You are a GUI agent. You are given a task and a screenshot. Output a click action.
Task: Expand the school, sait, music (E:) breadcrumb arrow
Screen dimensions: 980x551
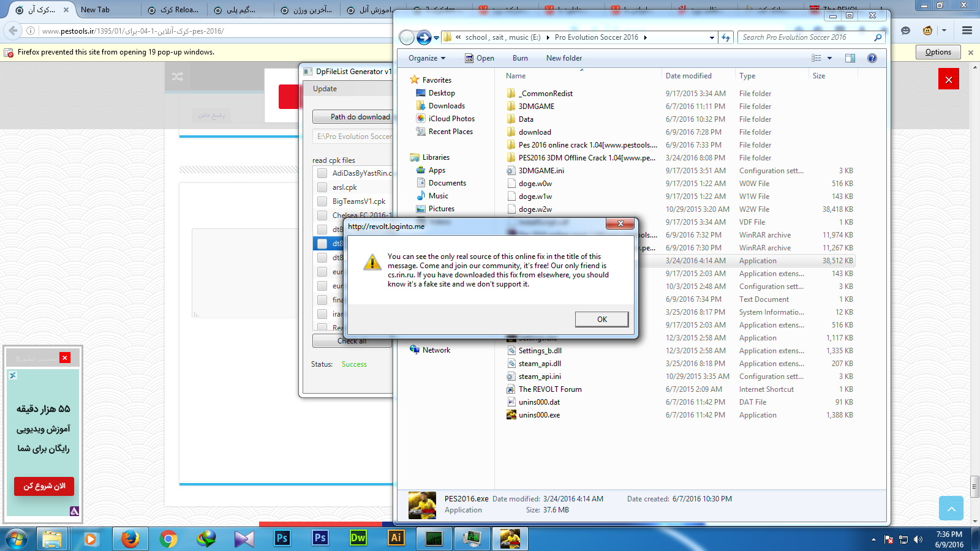point(548,37)
